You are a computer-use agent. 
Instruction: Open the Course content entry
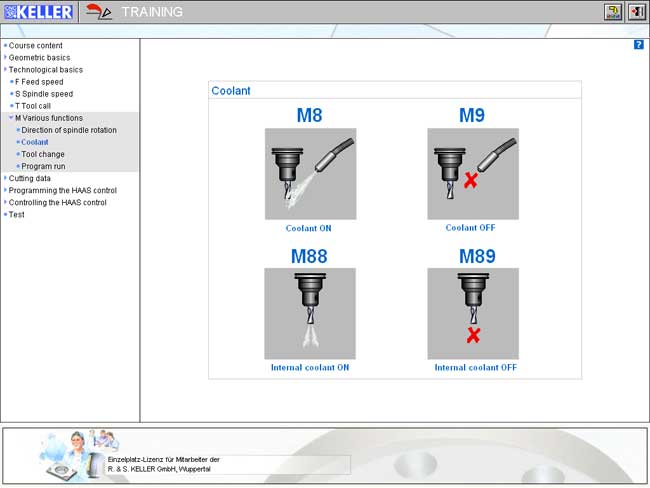[36, 46]
